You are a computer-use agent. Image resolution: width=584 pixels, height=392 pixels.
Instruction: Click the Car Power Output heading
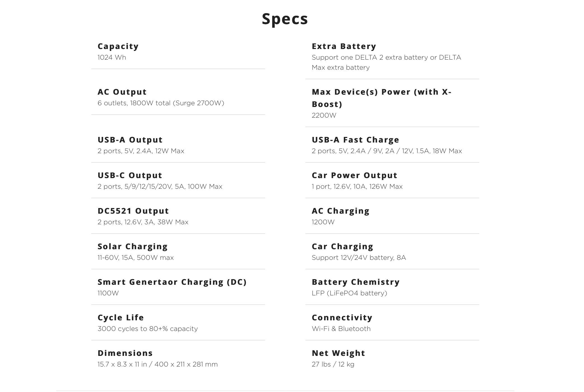coord(354,175)
